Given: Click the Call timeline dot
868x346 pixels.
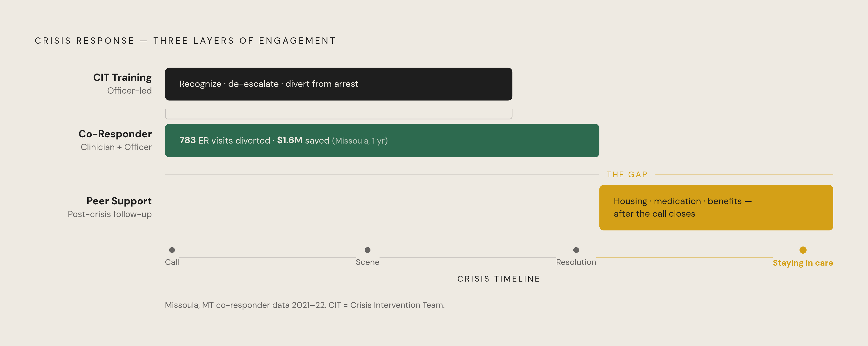Looking at the screenshot, I should pyautogui.click(x=172, y=250).
